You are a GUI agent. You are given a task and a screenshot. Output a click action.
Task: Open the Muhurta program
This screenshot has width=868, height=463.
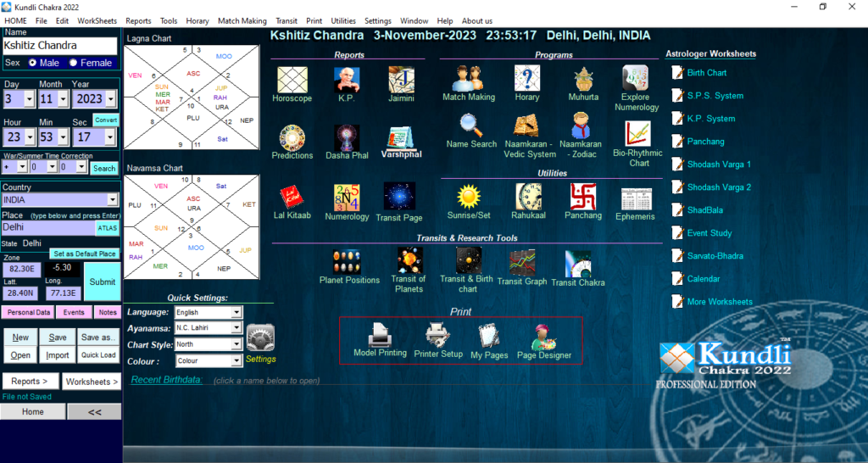point(583,79)
